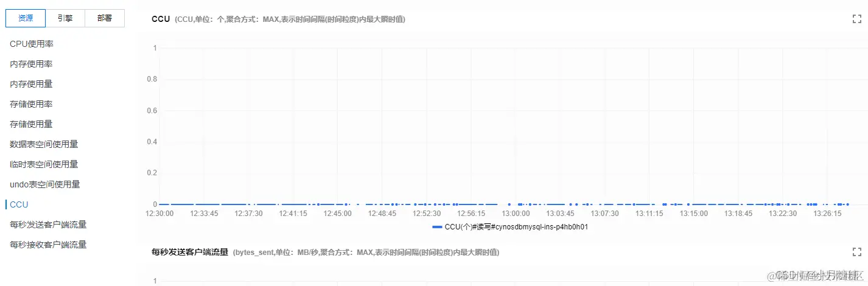Click the 0.8 y-axis value
The height and width of the screenshot is (286, 868).
coord(152,79)
